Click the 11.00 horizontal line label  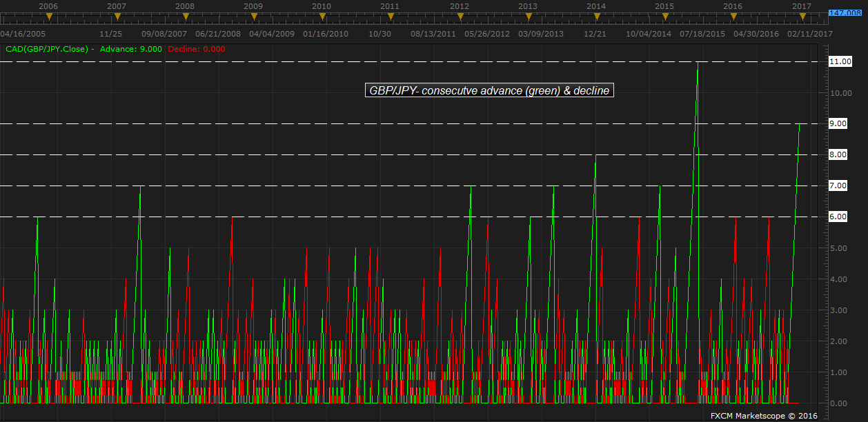pos(840,62)
